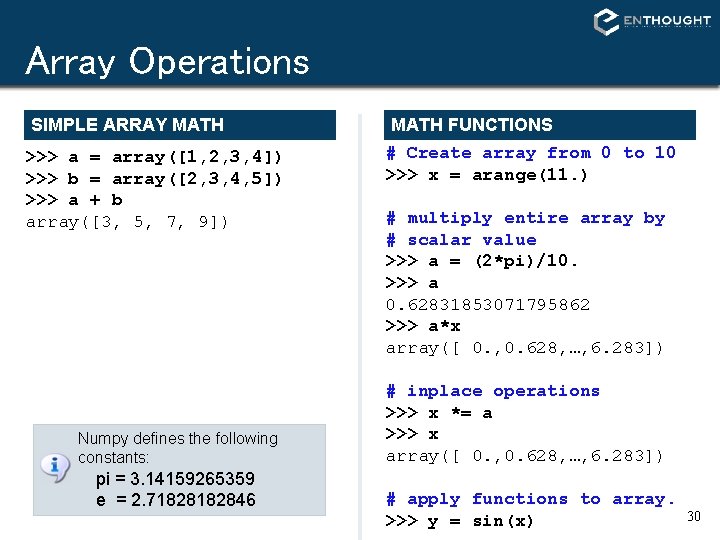Select the 'MATH FUNCTIONS' header
The image size is (720, 540).
point(540,125)
